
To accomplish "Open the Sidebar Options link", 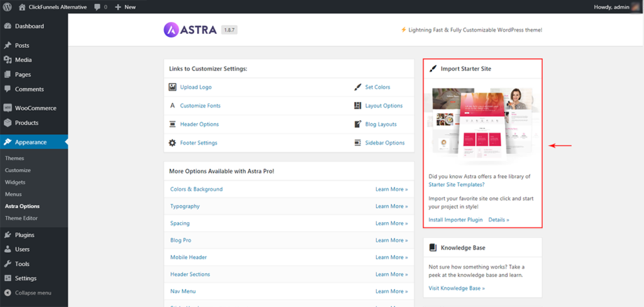I will [x=384, y=143].
